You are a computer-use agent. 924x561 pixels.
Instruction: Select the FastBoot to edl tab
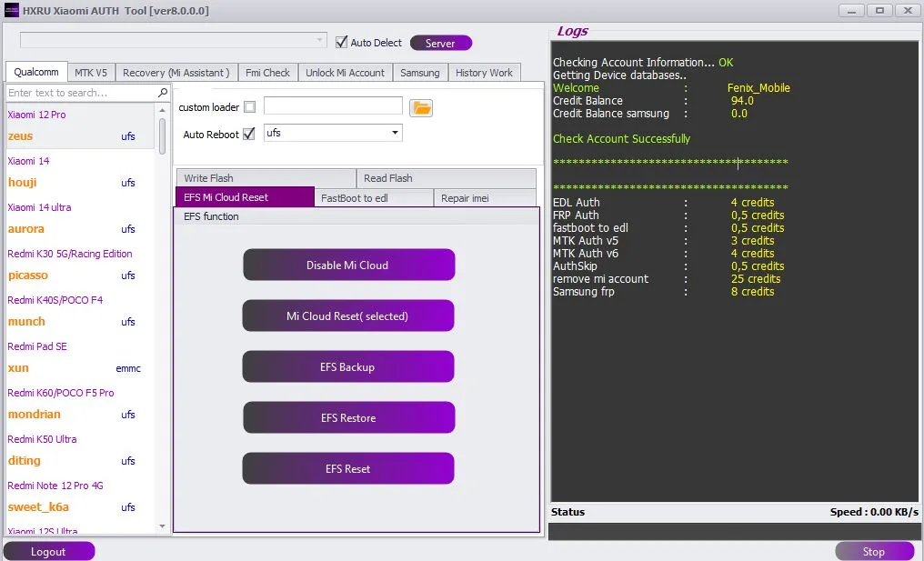pos(374,198)
